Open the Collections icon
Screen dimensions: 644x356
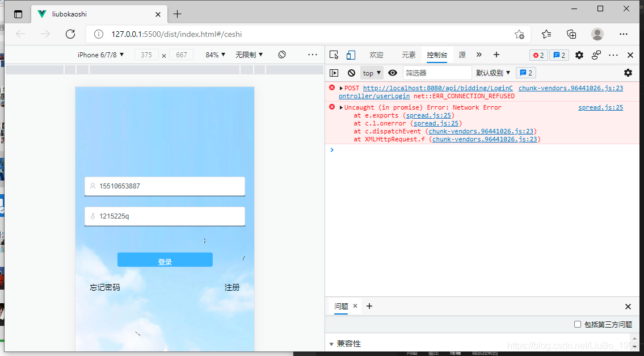pos(571,34)
